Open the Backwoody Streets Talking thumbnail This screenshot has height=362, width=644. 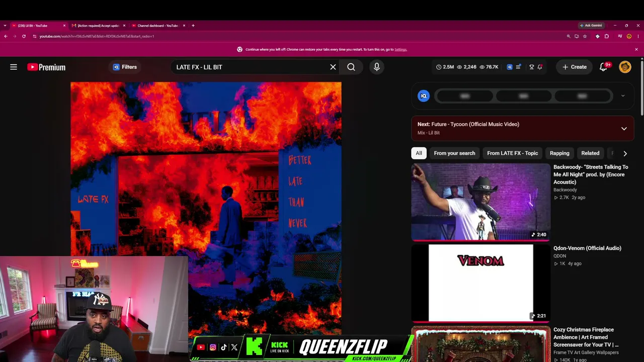[481, 202]
